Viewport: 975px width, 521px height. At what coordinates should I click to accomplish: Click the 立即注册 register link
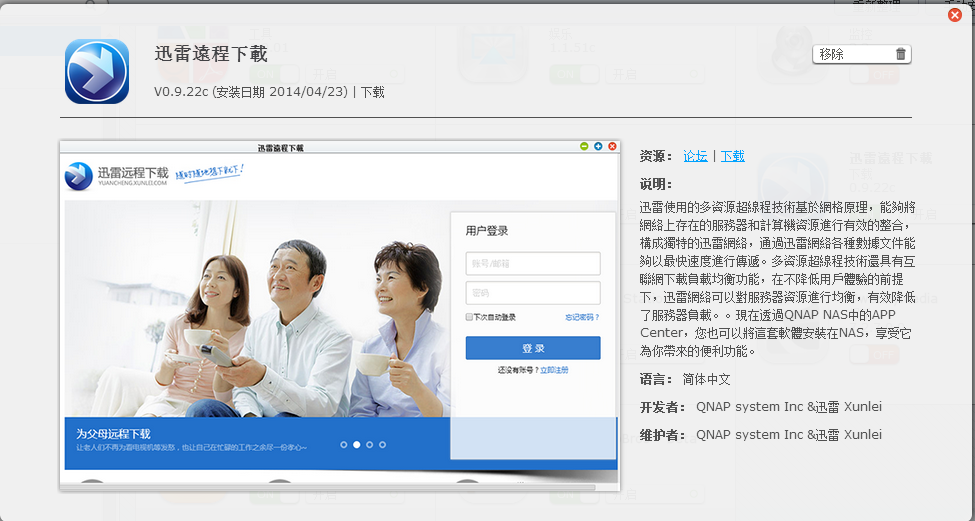(554, 370)
